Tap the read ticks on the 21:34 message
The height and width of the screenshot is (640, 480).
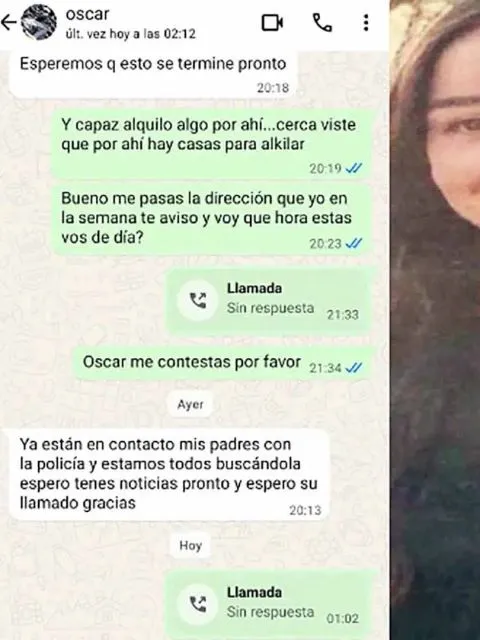[x=353, y=368]
